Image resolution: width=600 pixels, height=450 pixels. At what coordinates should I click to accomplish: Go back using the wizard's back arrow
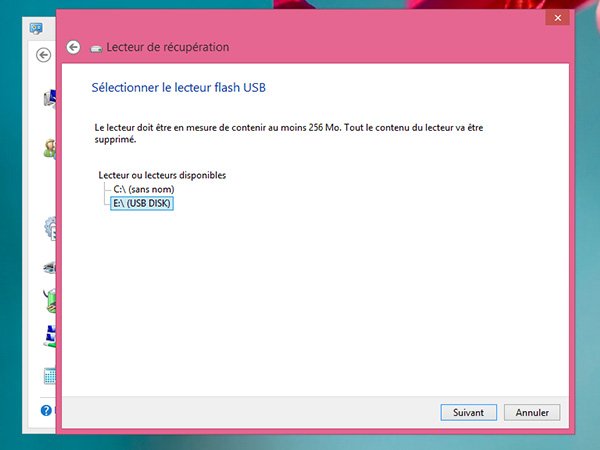73,47
